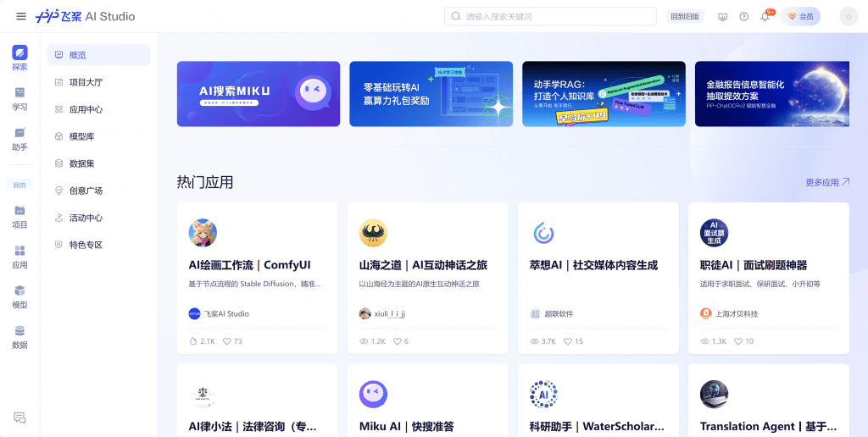Open the AI绘画工作流 ComfyUI app card
The image size is (868, 437).
[257, 278]
